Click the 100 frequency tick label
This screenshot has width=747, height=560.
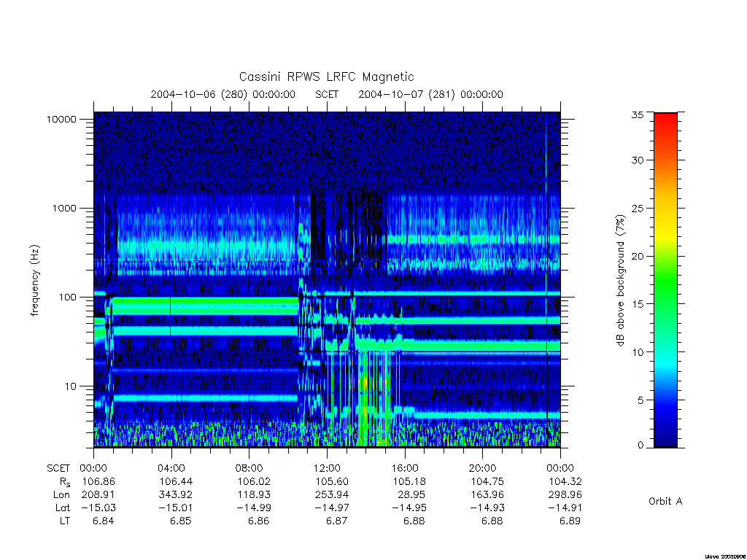[x=67, y=297]
